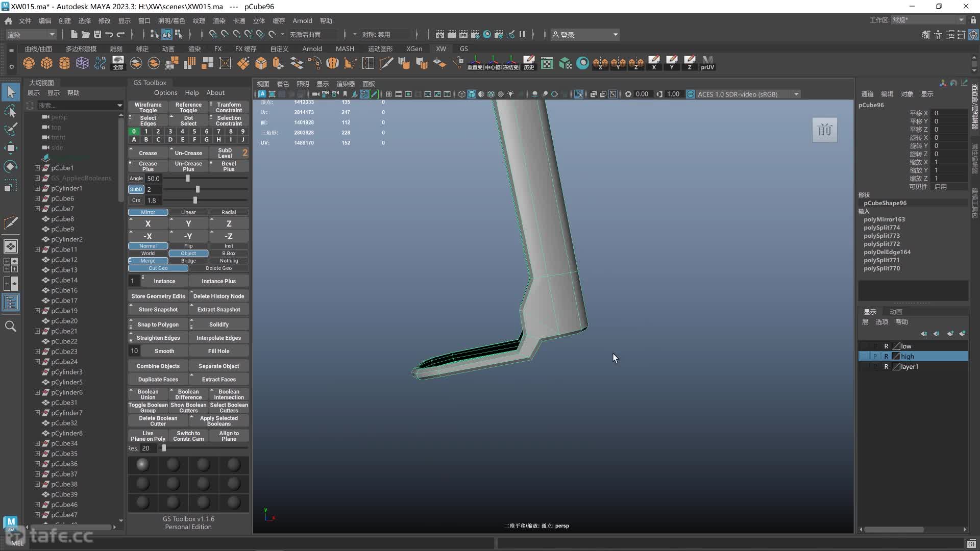Toggle visibility box of the low layer
Screen dimensions: 980x551
point(864,346)
